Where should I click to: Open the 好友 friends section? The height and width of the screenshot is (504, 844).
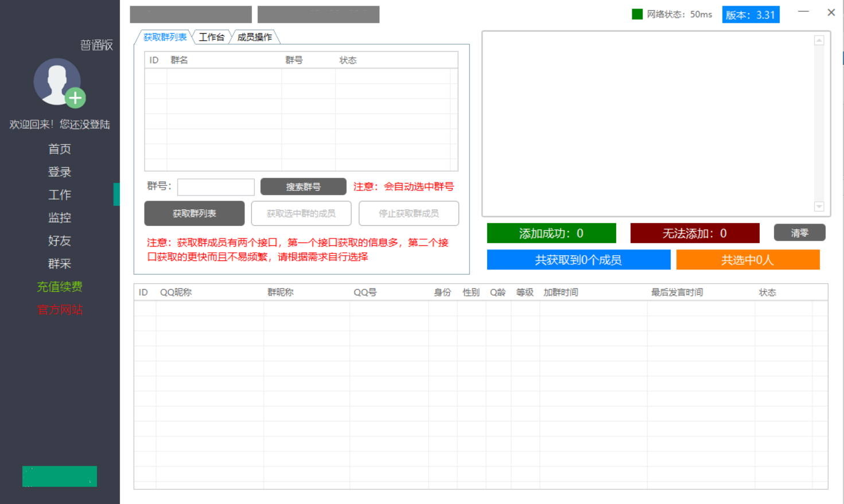pos(60,241)
